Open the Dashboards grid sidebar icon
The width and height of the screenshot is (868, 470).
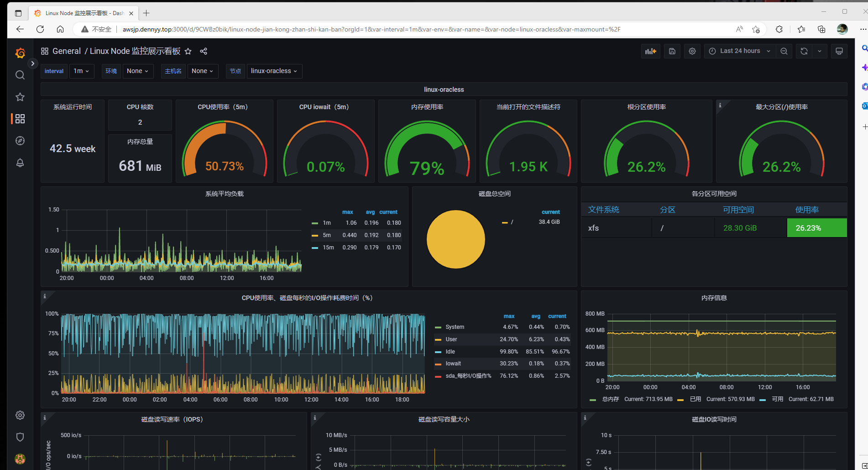click(20, 119)
